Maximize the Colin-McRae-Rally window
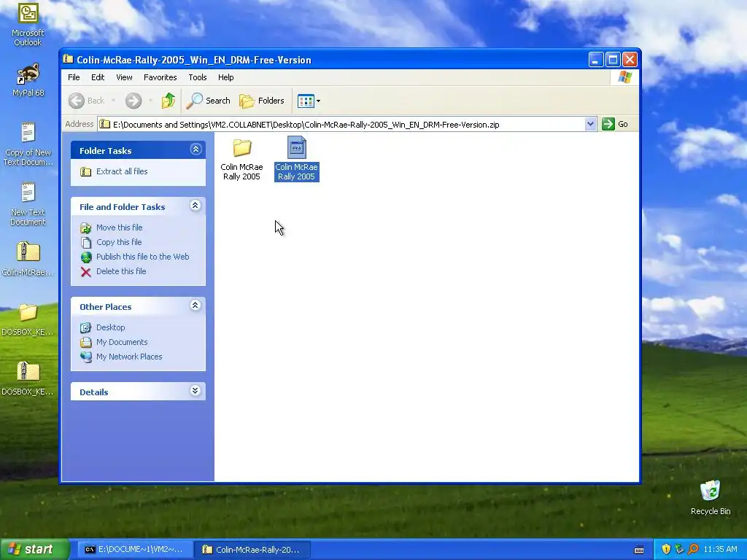The image size is (747, 560). (x=613, y=60)
